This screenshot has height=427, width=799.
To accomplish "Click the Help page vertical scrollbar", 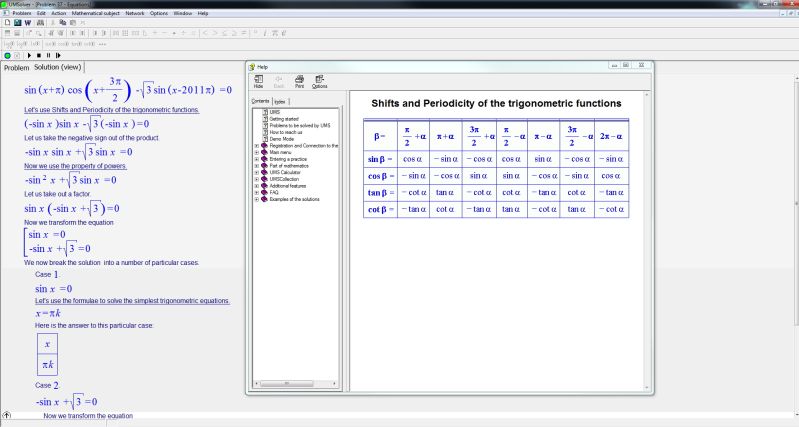I will (x=647, y=242).
